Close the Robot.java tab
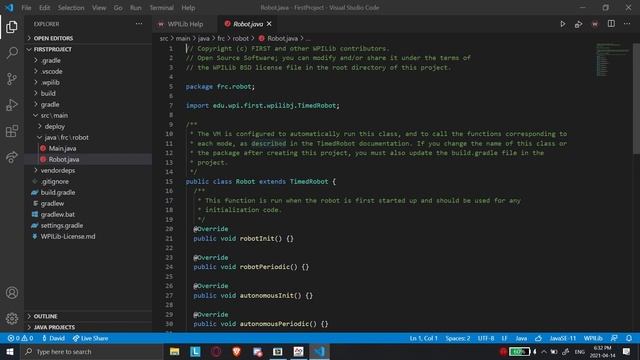The image size is (640, 360). pos(269,24)
